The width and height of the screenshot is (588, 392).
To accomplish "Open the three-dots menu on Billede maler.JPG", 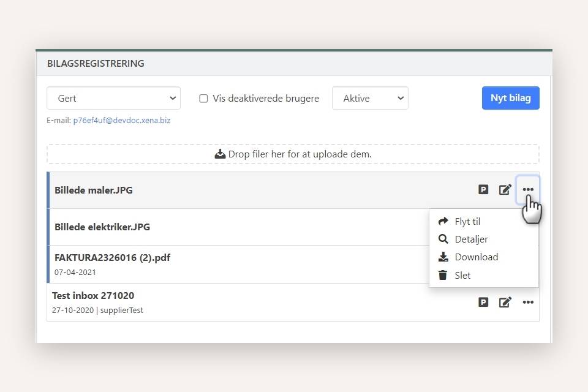I will (528, 190).
